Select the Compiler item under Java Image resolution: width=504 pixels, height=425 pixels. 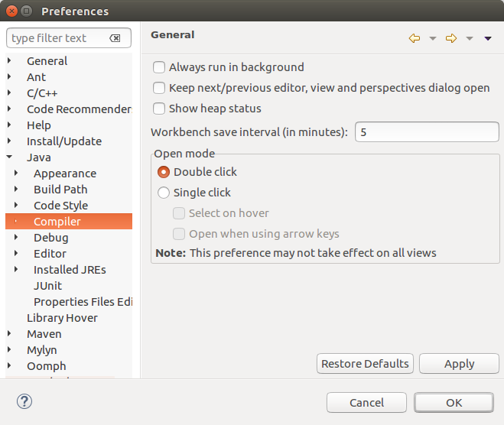(57, 222)
